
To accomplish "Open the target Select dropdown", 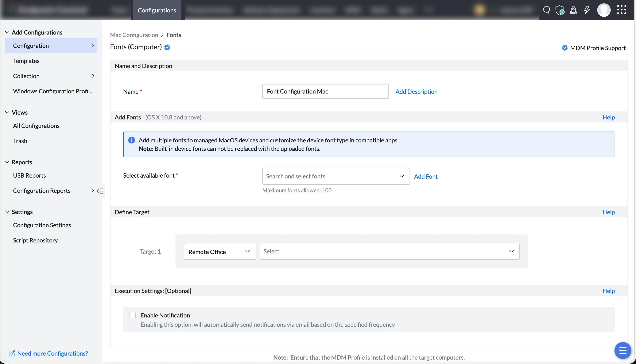I will (389, 251).
